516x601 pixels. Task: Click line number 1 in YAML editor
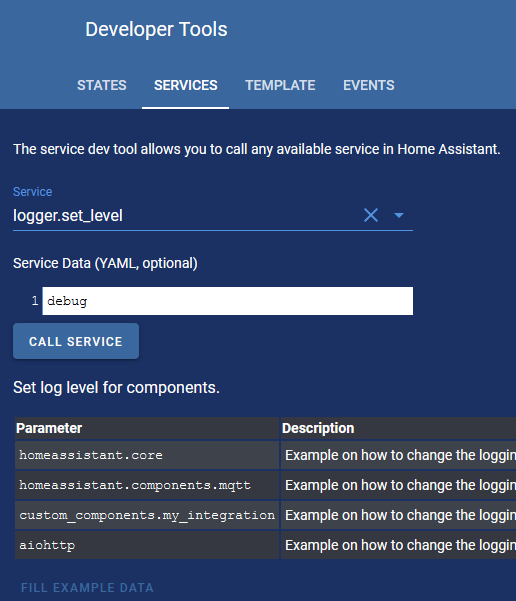[35, 300]
